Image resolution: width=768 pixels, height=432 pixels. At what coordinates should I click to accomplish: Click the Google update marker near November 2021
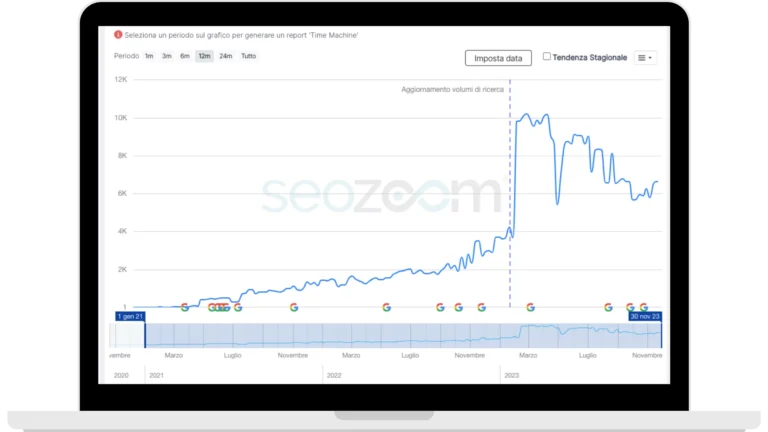tap(294, 307)
